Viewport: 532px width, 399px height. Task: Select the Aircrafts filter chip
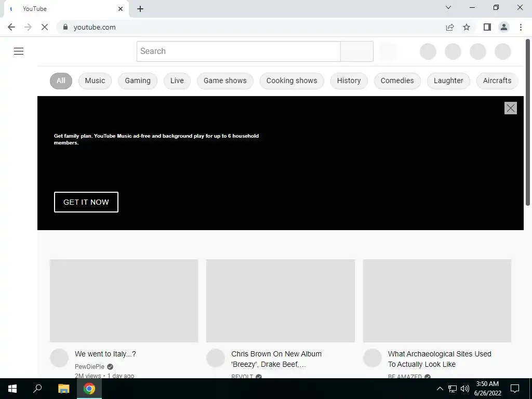[497, 81]
